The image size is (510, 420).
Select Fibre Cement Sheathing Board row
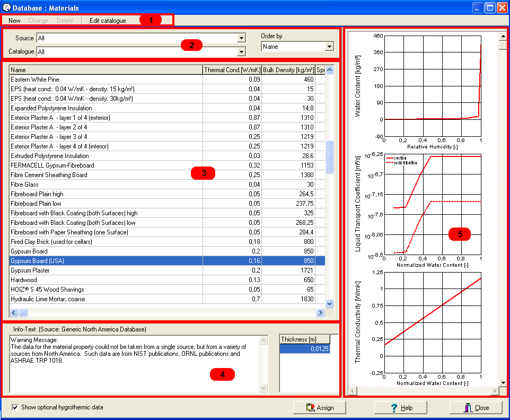point(167,175)
